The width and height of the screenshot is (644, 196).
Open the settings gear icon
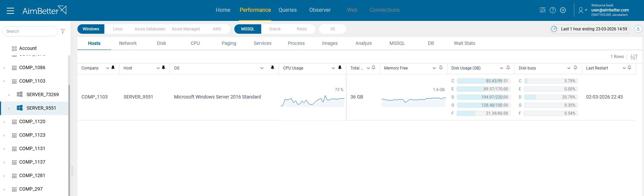pos(563,10)
